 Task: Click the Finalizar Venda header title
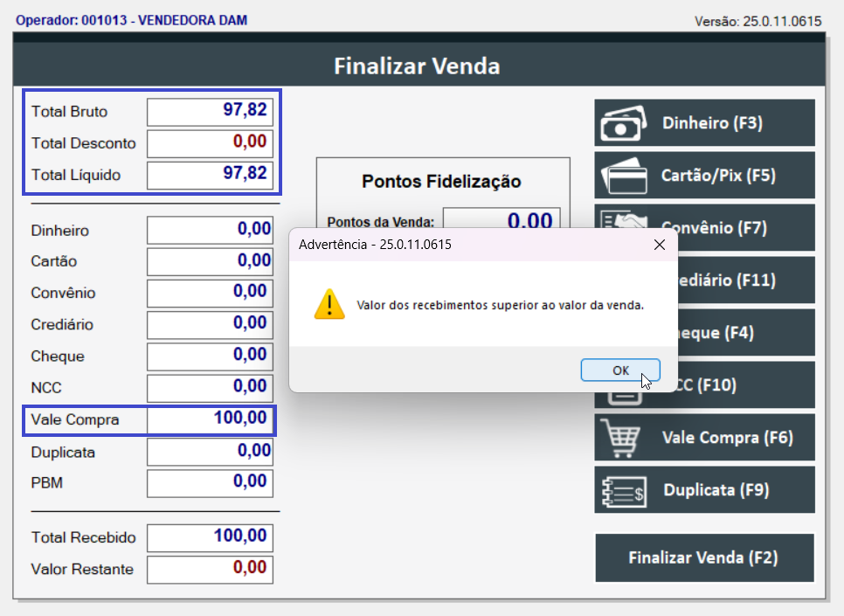417,66
